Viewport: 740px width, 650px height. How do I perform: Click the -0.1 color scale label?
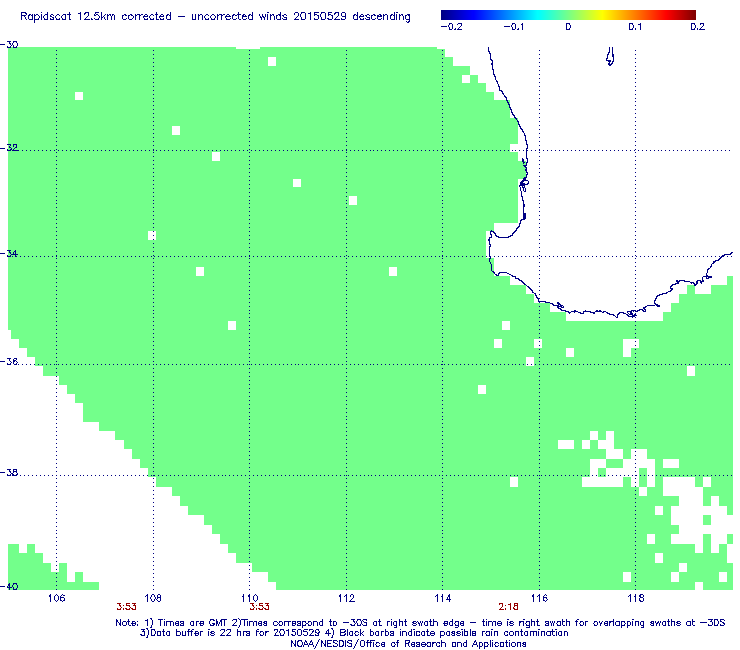[513, 27]
